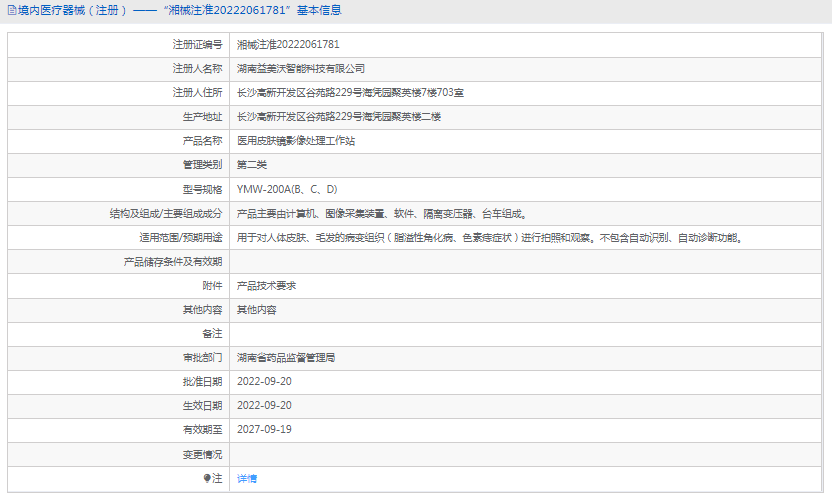Viewport: 832px width, 496px height.
Task: Click the 产品储存条件及有效期 label
Action: point(173,262)
